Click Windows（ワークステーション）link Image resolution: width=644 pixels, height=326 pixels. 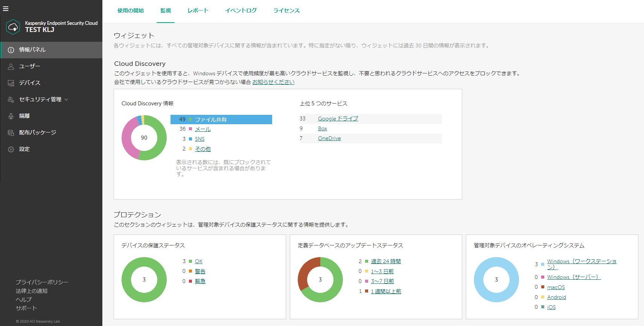click(582, 264)
